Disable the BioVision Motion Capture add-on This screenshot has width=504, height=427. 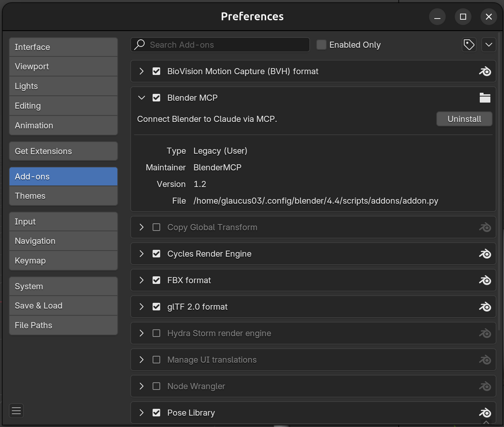(x=156, y=71)
